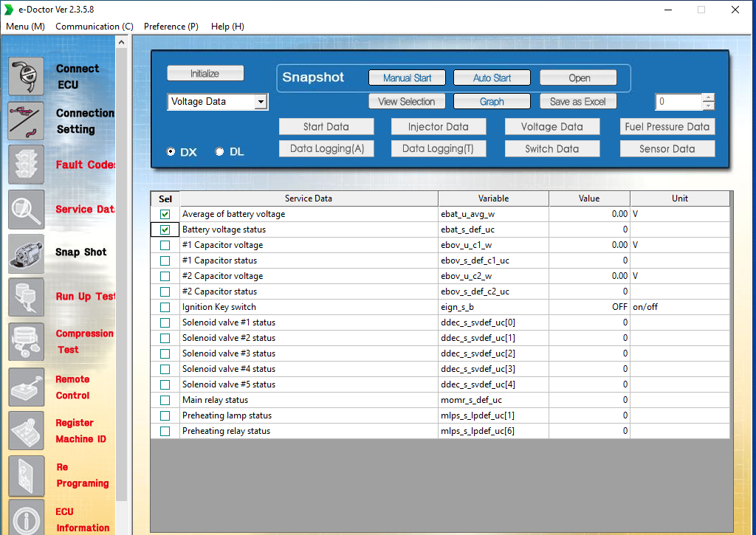Select the Solenoid valve #5 status row label
This screenshot has width=756, height=535.
229,384
